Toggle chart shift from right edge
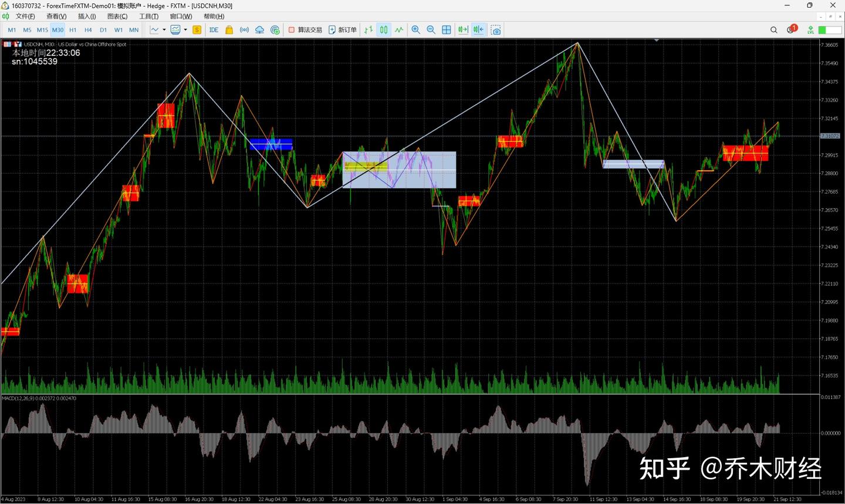The width and height of the screenshot is (845, 504). tap(479, 30)
